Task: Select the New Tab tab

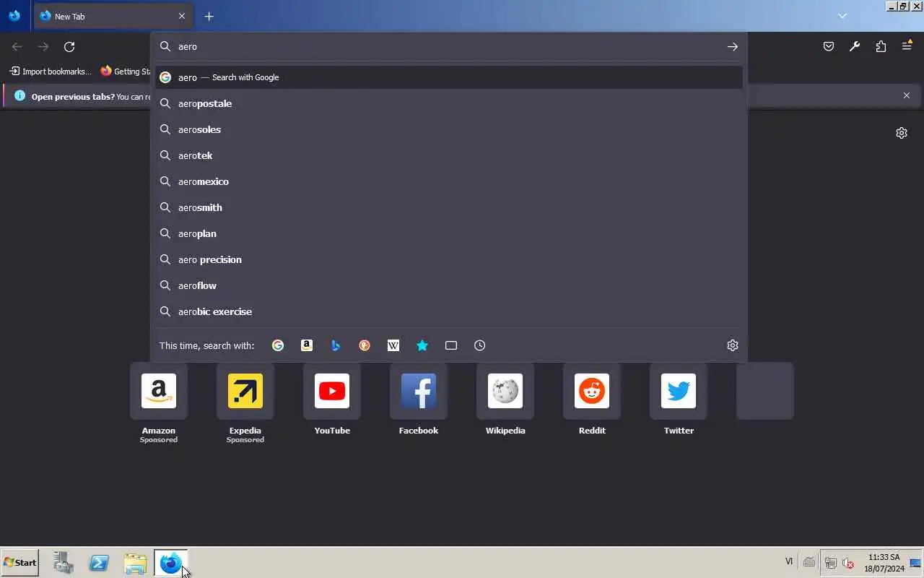Action: coord(113,16)
